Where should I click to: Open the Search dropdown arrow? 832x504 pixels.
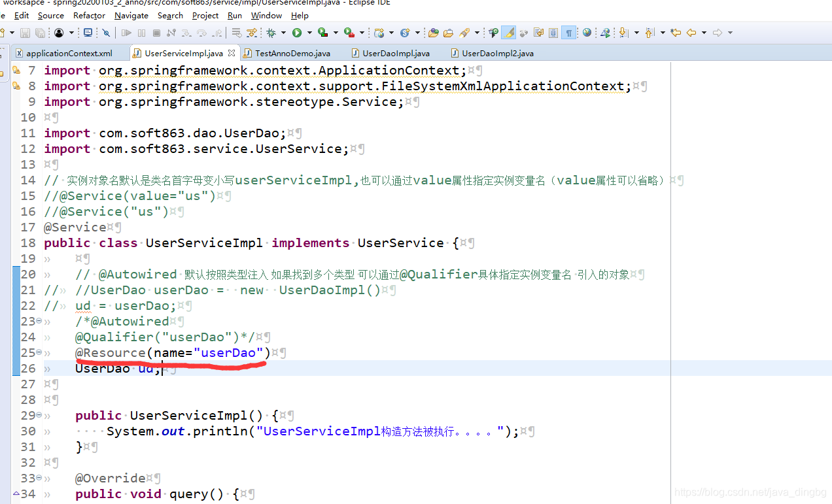tap(476, 33)
